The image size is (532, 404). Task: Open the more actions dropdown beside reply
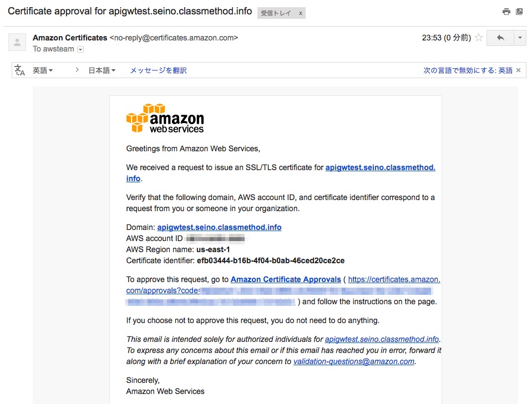click(520, 38)
